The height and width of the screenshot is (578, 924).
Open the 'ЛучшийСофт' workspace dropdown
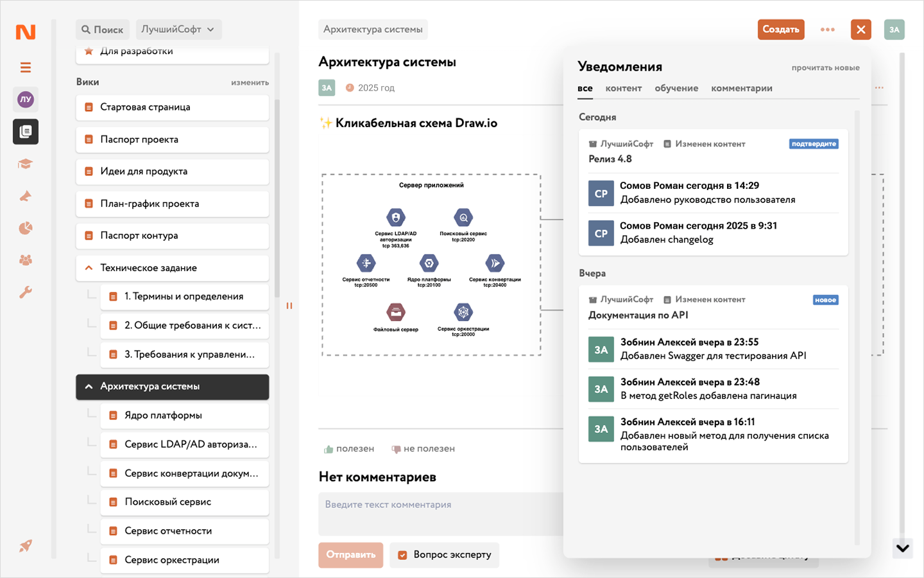[178, 30]
